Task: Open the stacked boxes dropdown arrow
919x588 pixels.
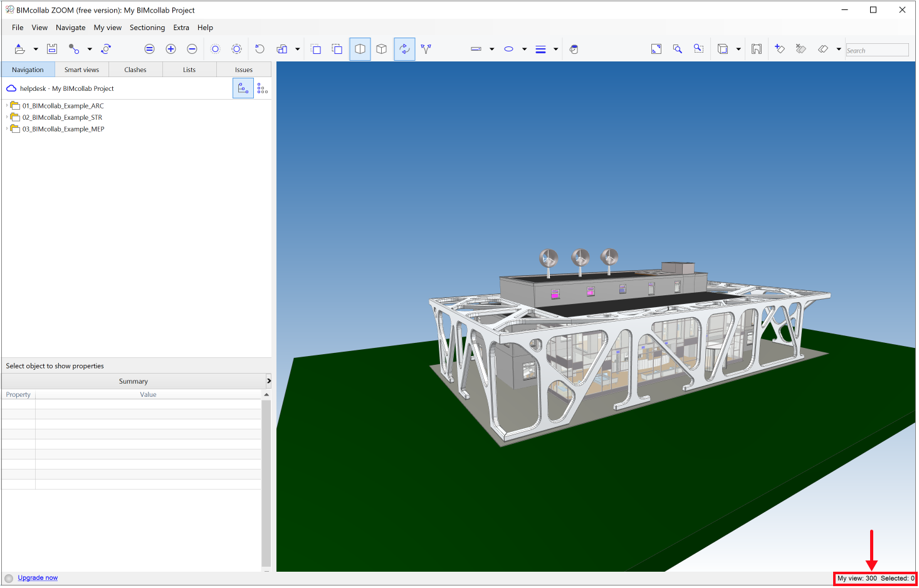Action: pos(297,49)
